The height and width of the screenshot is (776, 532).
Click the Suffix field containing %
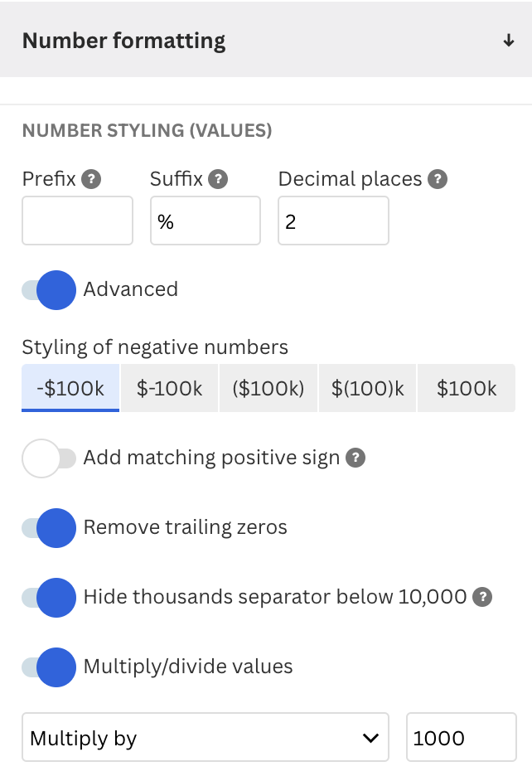click(x=206, y=221)
